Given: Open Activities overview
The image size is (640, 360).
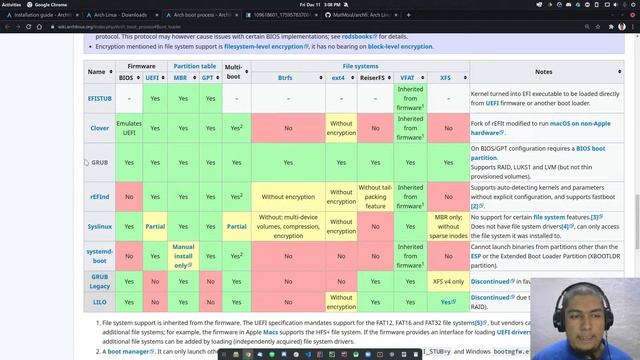Looking at the screenshot, I should [x=11, y=4].
